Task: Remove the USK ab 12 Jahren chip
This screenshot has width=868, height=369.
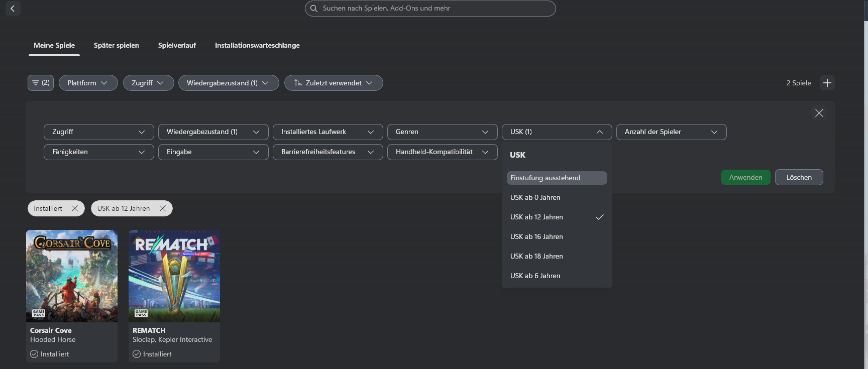Action: (163, 208)
